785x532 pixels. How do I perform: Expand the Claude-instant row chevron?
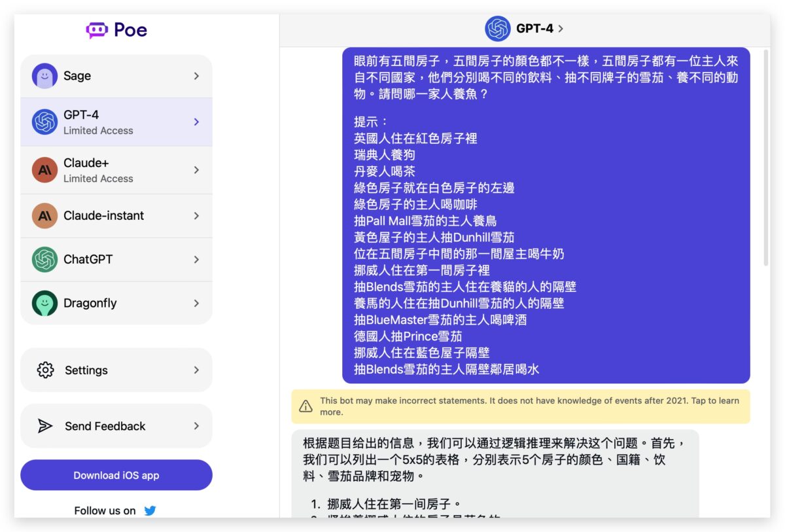tap(196, 216)
